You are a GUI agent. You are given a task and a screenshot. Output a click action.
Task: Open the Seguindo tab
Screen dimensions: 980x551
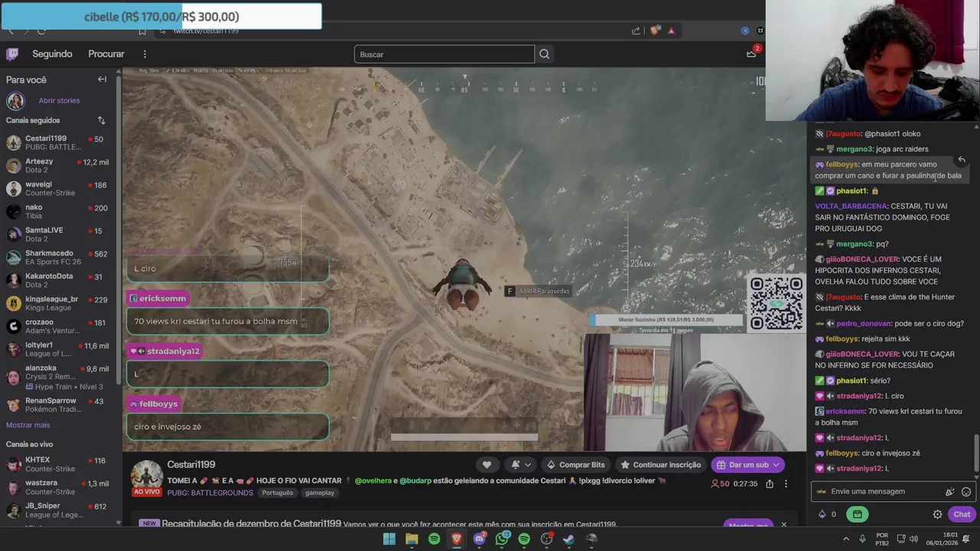[52, 54]
